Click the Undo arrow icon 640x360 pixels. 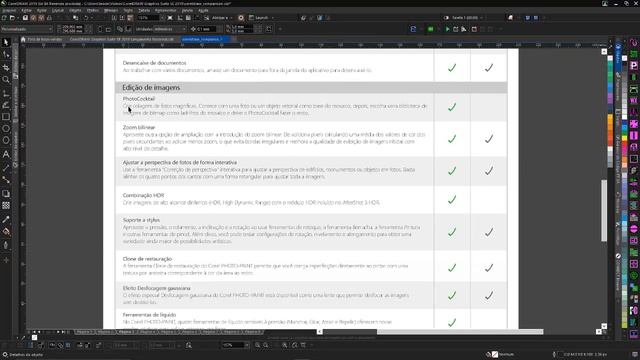[86, 18]
